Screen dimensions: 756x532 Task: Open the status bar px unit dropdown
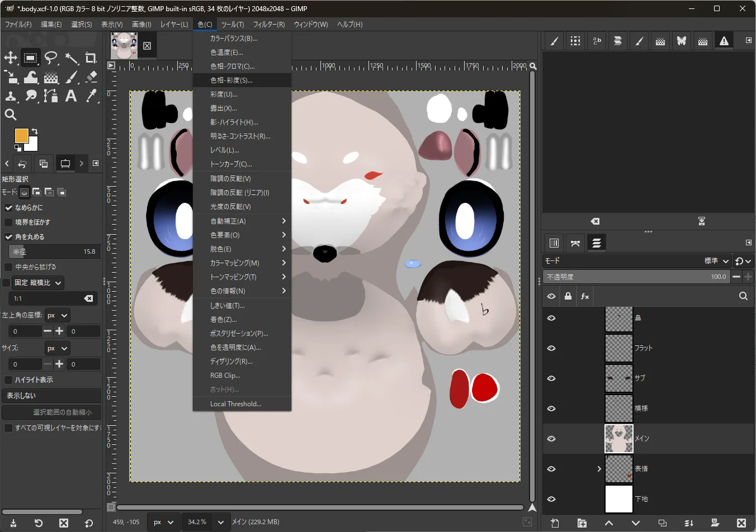[164, 522]
